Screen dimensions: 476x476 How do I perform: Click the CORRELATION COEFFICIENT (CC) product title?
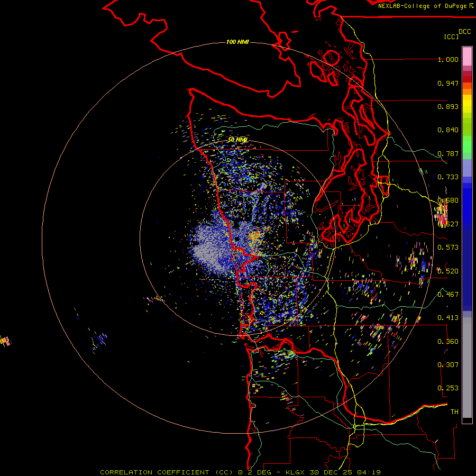tap(167, 472)
